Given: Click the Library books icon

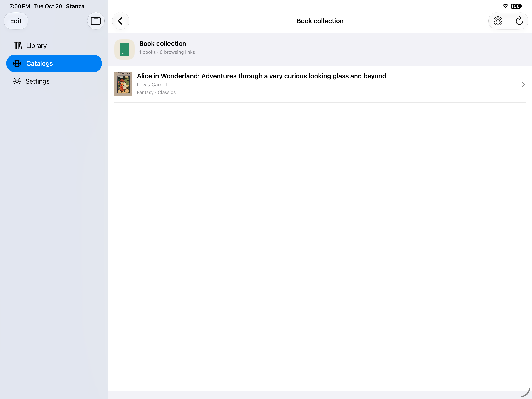Looking at the screenshot, I should (x=18, y=46).
